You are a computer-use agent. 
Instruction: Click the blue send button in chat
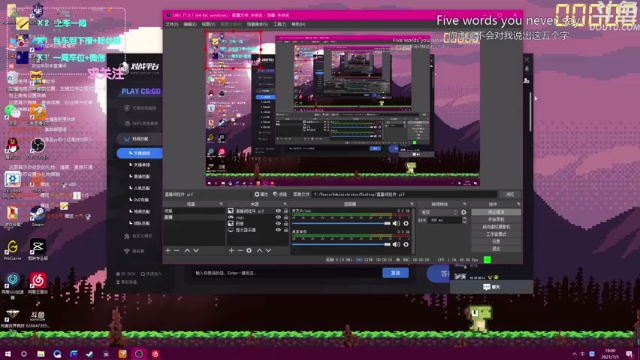coord(396,273)
